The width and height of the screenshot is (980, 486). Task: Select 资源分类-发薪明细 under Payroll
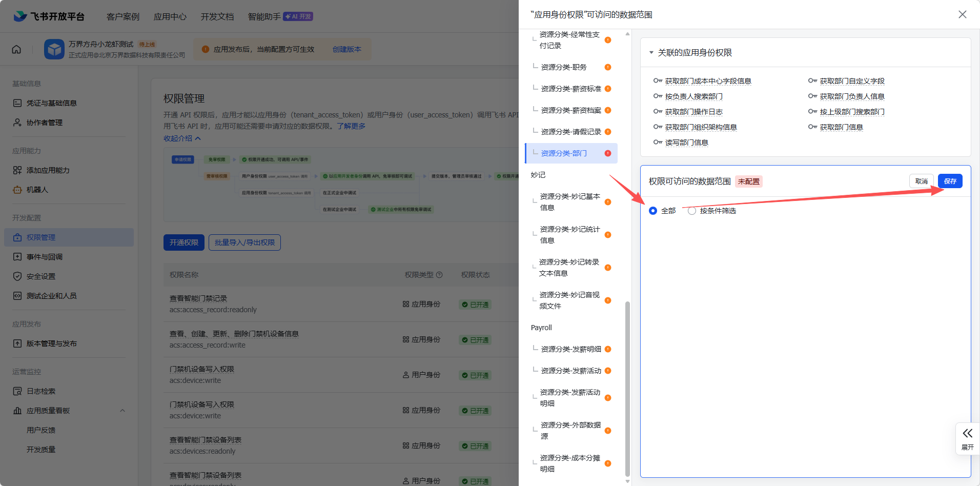click(571, 349)
